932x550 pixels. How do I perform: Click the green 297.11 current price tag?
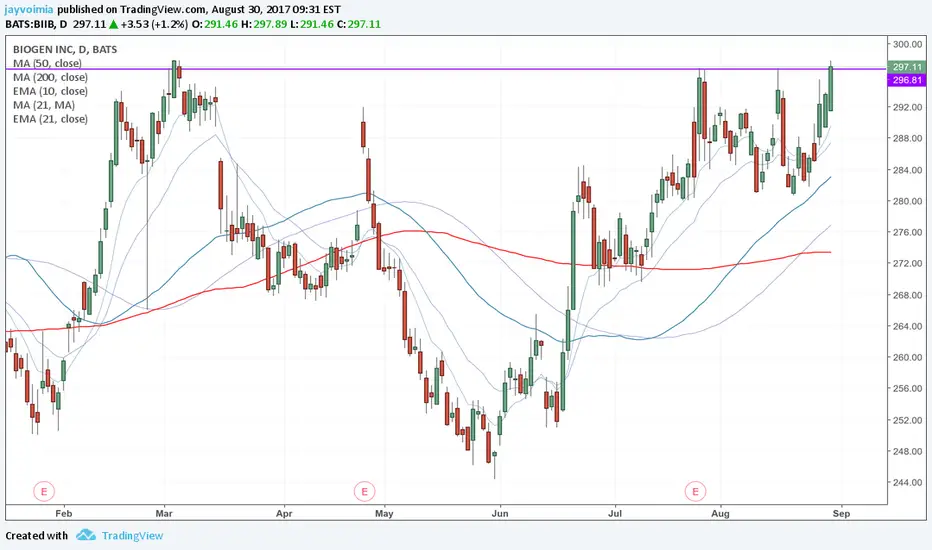tap(906, 67)
